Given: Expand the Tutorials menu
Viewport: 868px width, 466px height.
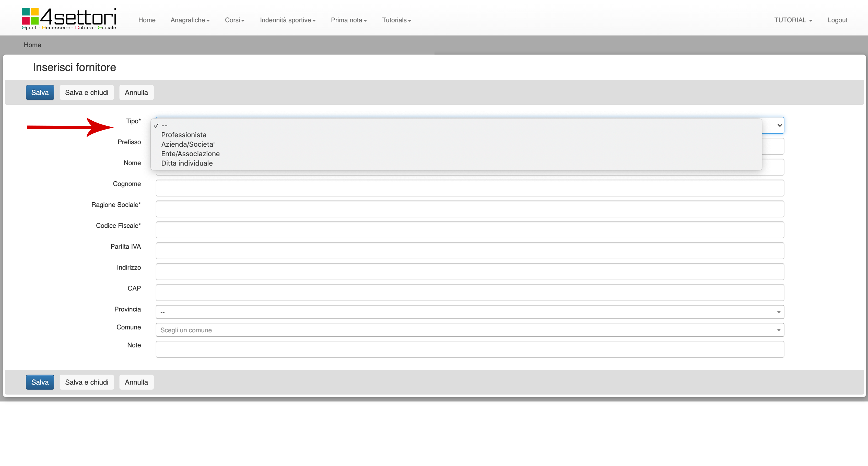Looking at the screenshot, I should 396,20.
